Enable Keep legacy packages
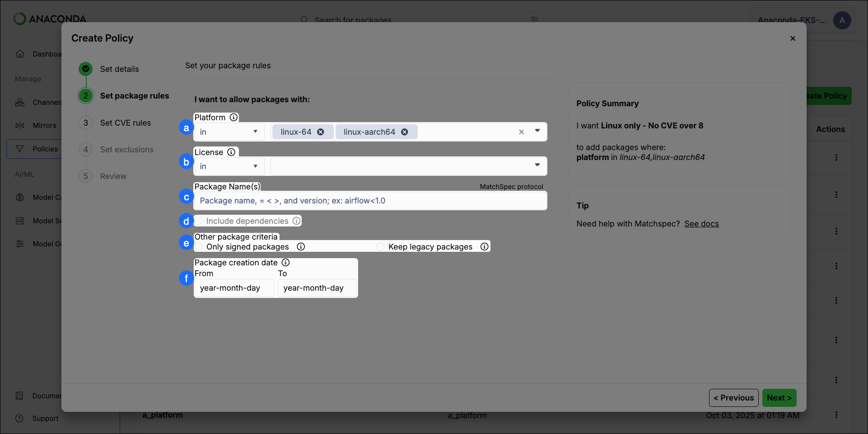The height and width of the screenshot is (434, 868). [x=380, y=246]
